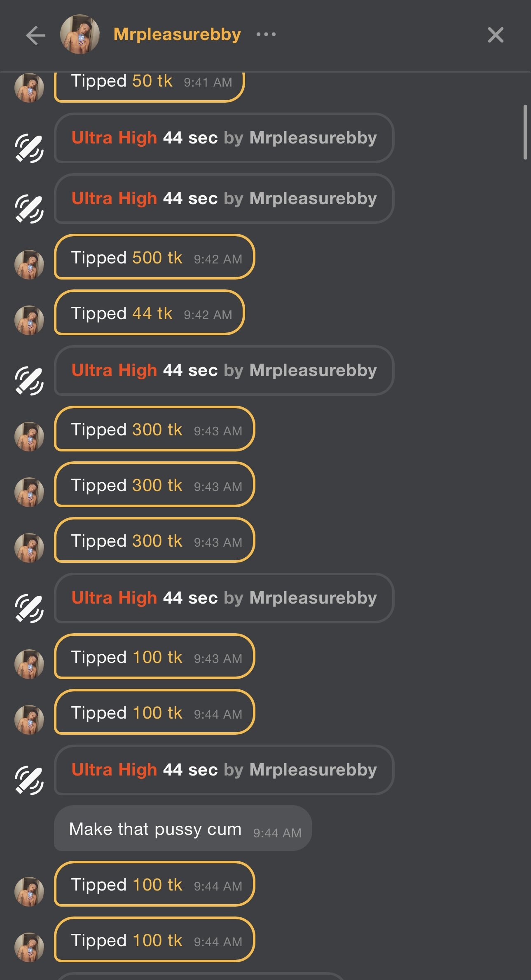Image resolution: width=531 pixels, height=980 pixels.
Task: Click the 9:42 AM timestamp on 500 tk tip
Action: pos(218,259)
